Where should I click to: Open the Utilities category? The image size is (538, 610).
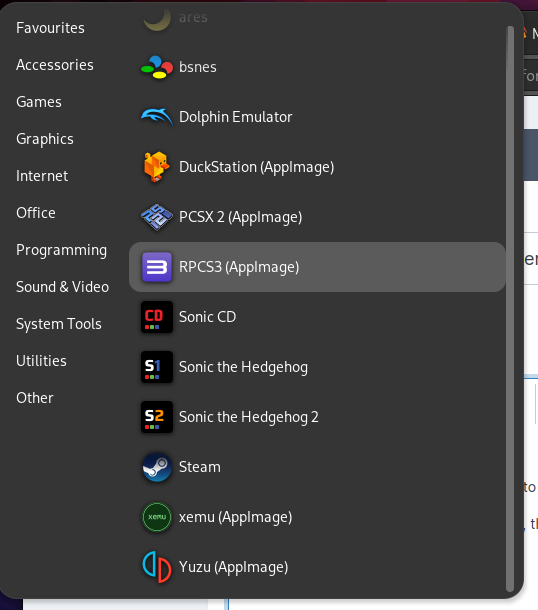pyautogui.click(x=41, y=361)
